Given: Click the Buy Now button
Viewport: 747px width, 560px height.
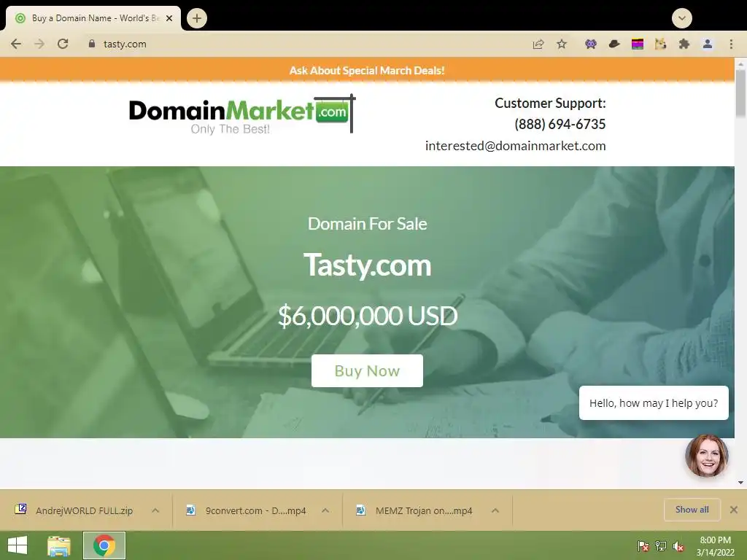Looking at the screenshot, I should tap(367, 370).
